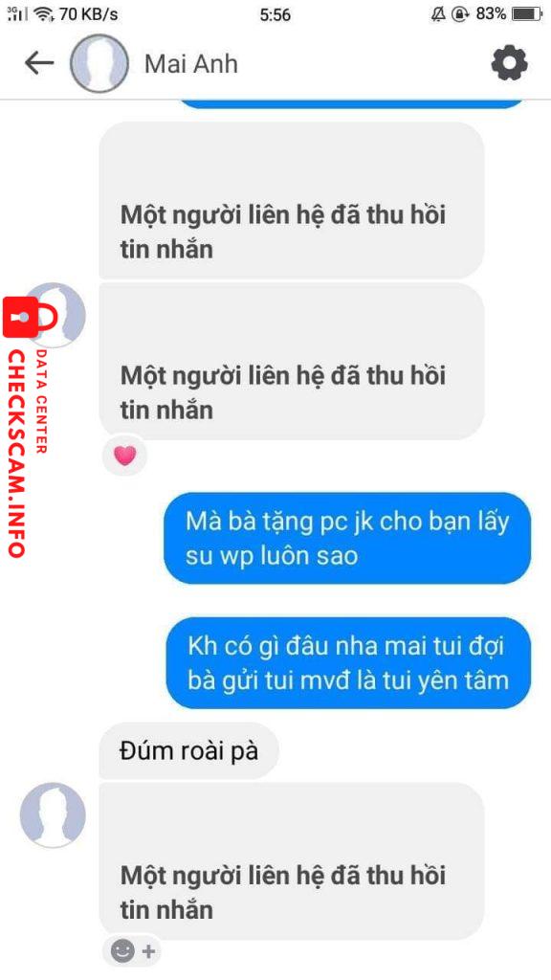Tap the rotation lock status icon

coord(460,13)
